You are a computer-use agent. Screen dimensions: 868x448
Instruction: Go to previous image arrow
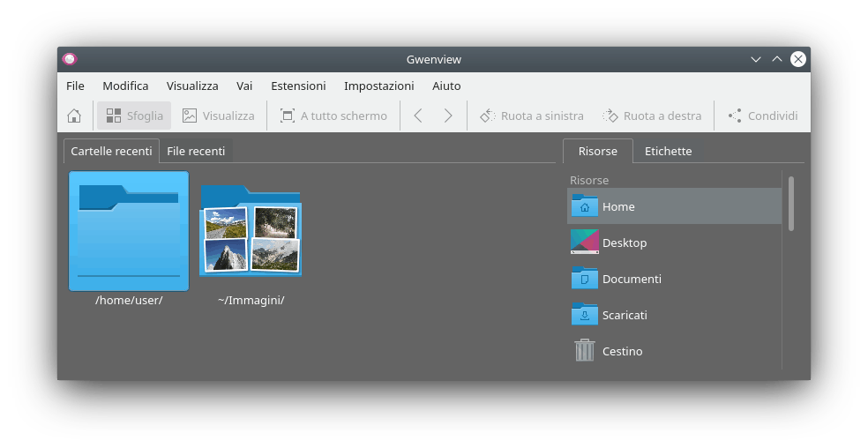coord(418,116)
